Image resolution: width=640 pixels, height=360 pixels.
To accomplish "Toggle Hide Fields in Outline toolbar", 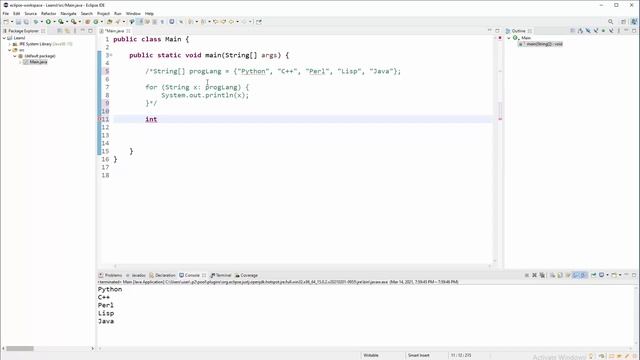I will pyautogui.click(x=588, y=31).
